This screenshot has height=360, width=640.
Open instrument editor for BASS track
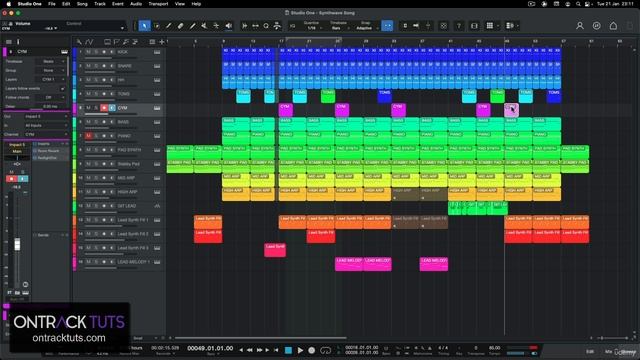tap(157, 122)
